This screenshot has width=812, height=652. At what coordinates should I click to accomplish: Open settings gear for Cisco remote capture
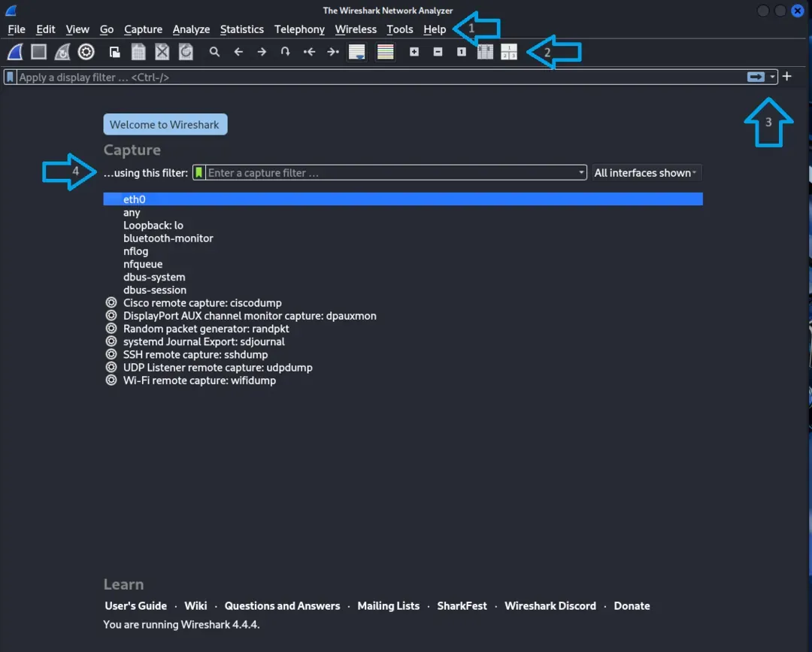click(x=111, y=302)
